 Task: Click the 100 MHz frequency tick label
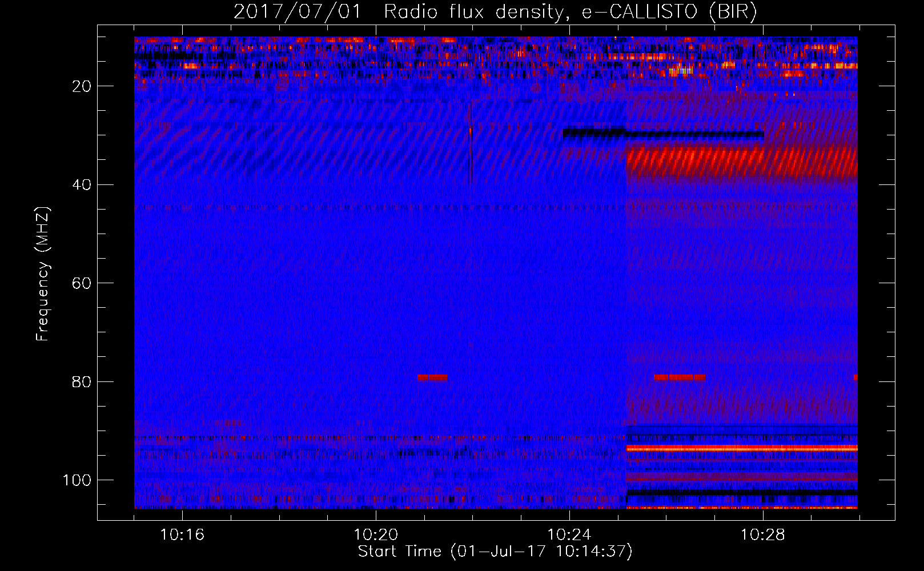click(x=78, y=480)
